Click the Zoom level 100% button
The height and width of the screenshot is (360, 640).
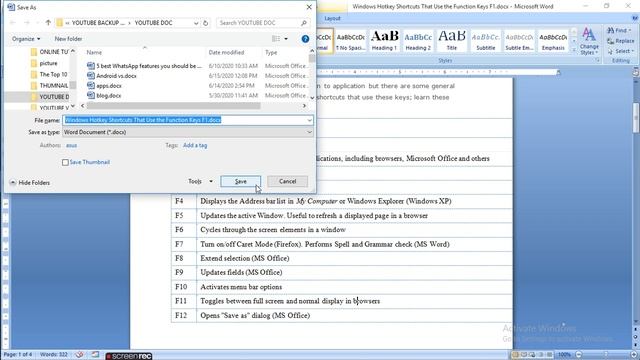pyautogui.click(x=564, y=355)
